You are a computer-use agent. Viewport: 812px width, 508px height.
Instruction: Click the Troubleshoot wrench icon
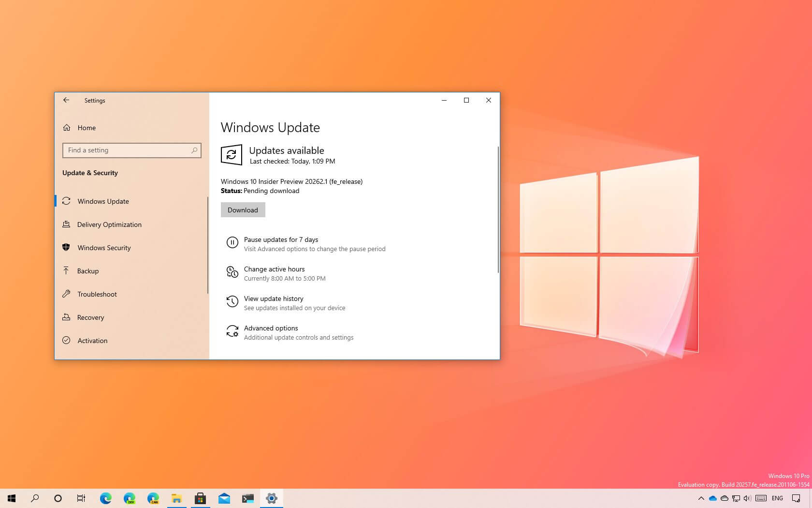[67, 294]
